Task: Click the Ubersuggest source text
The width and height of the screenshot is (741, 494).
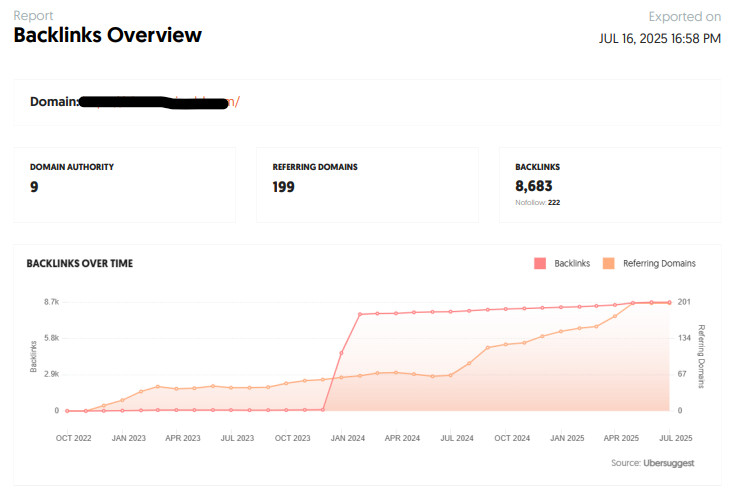Action: coord(669,463)
